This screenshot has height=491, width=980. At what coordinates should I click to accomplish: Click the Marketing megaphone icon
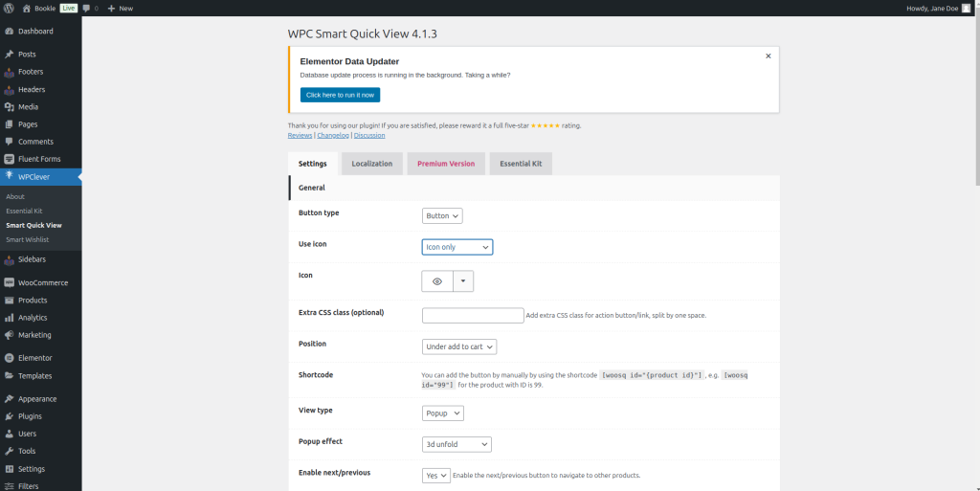pos(10,335)
